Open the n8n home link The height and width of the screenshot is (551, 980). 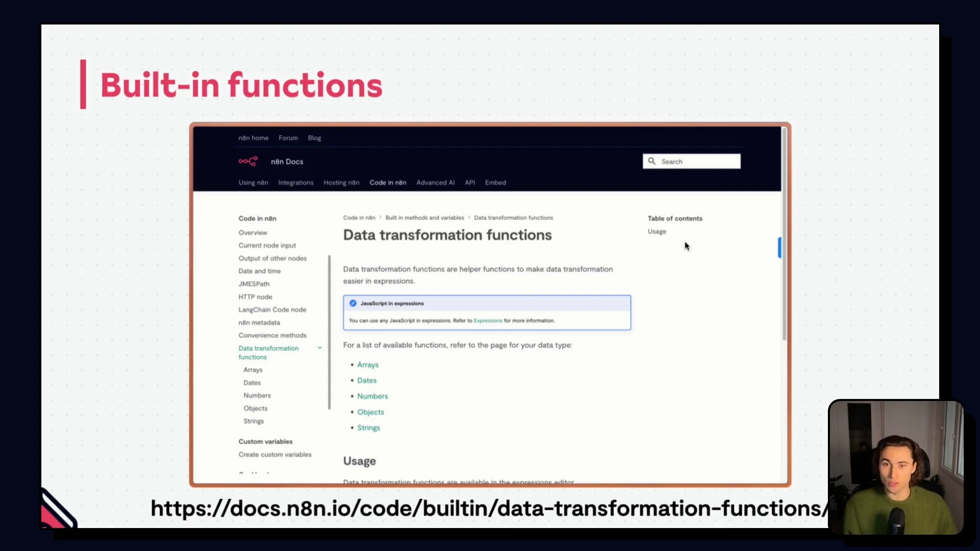[x=253, y=138]
